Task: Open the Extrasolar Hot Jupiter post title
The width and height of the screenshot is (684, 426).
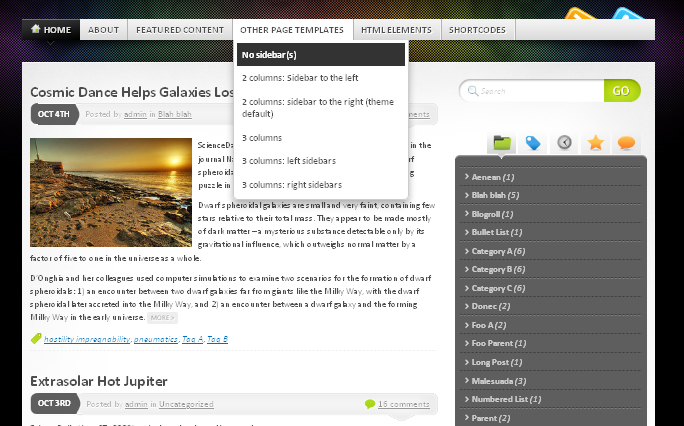Action: [x=98, y=381]
